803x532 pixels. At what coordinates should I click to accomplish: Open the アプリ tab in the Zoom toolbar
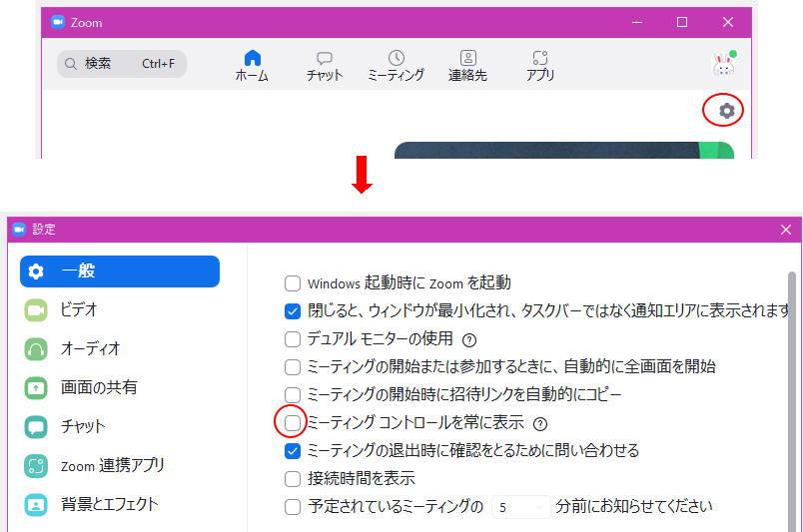coord(540,66)
